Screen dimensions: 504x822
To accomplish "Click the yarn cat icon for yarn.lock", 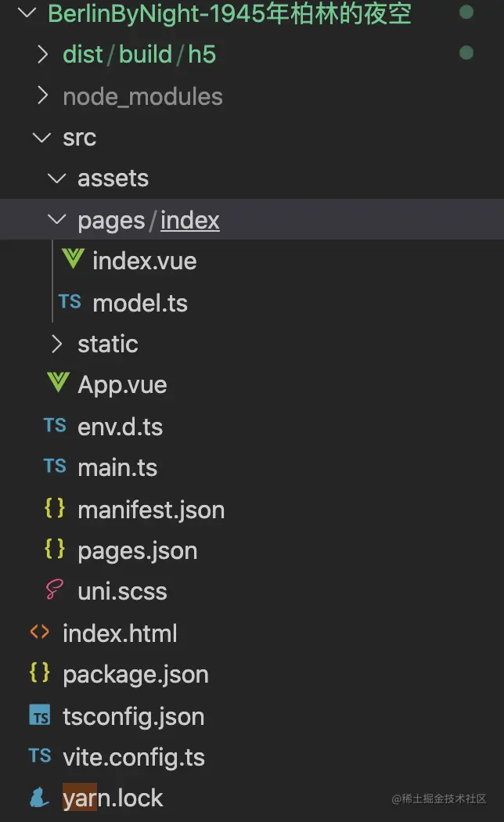I will (x=39, y=798).
